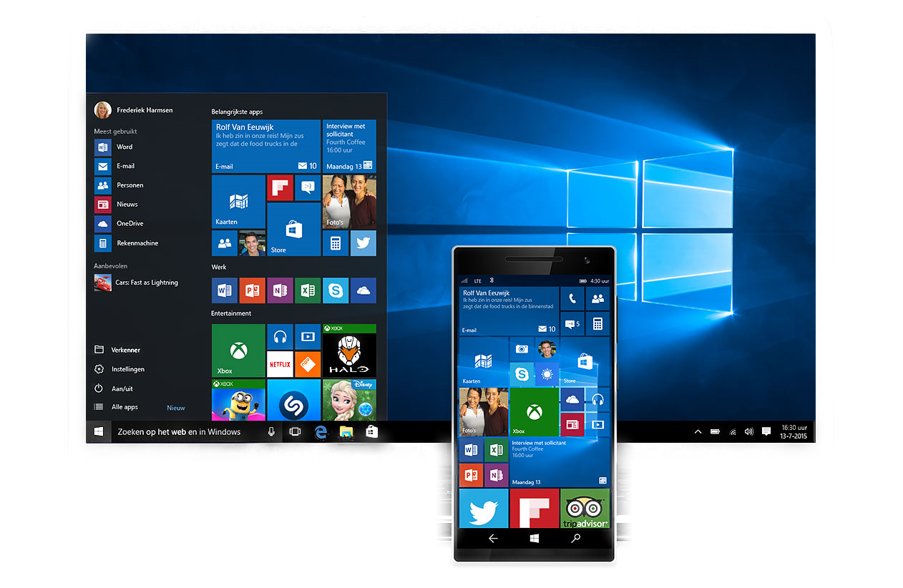Open the Calculator tile in Belangrijkste apps
The height and width of the screenshot is (588, 903).
(x=336, y=243)
